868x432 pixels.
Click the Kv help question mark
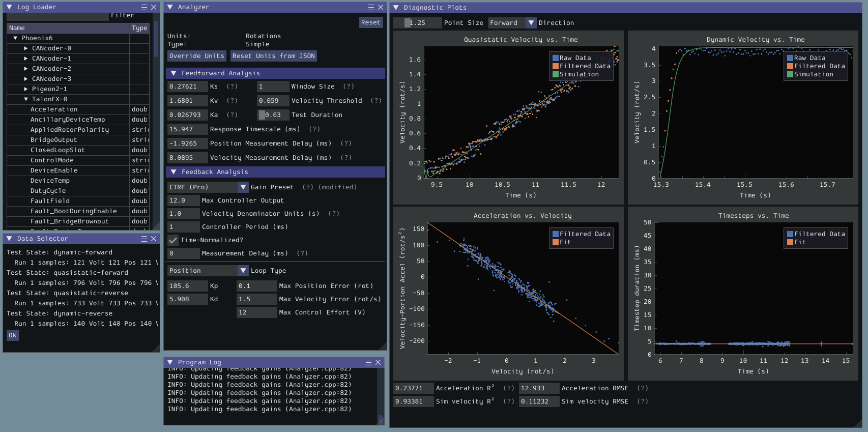coord(232,101)
